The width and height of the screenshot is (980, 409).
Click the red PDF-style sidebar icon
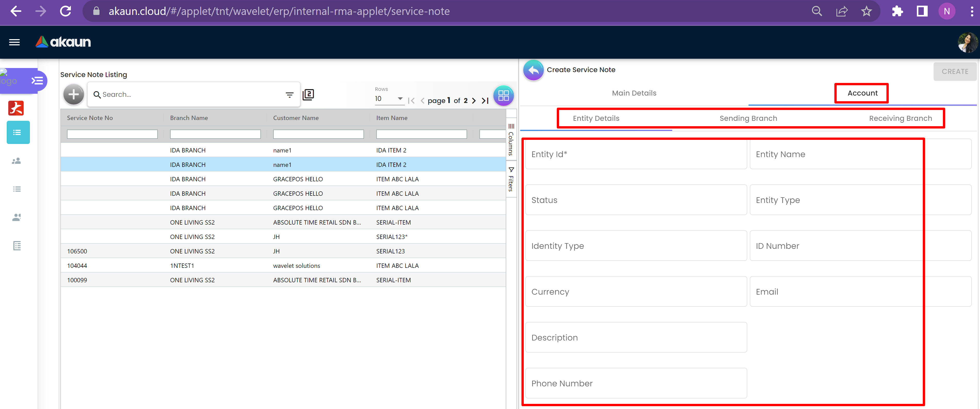(x=16, y=108)
